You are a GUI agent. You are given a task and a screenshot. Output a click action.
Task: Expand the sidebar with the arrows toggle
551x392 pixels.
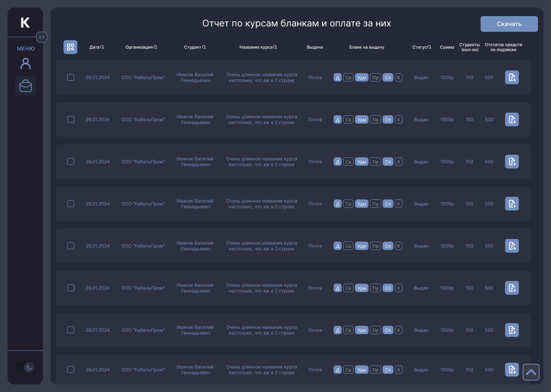pyautogui.click(x=42, y=37)
